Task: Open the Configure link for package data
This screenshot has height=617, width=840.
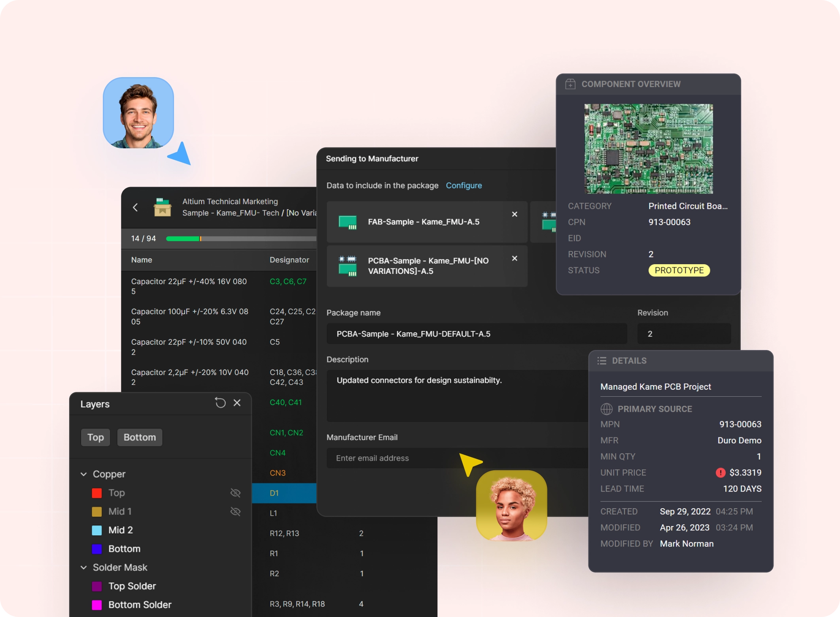Action: click(464, 185)
